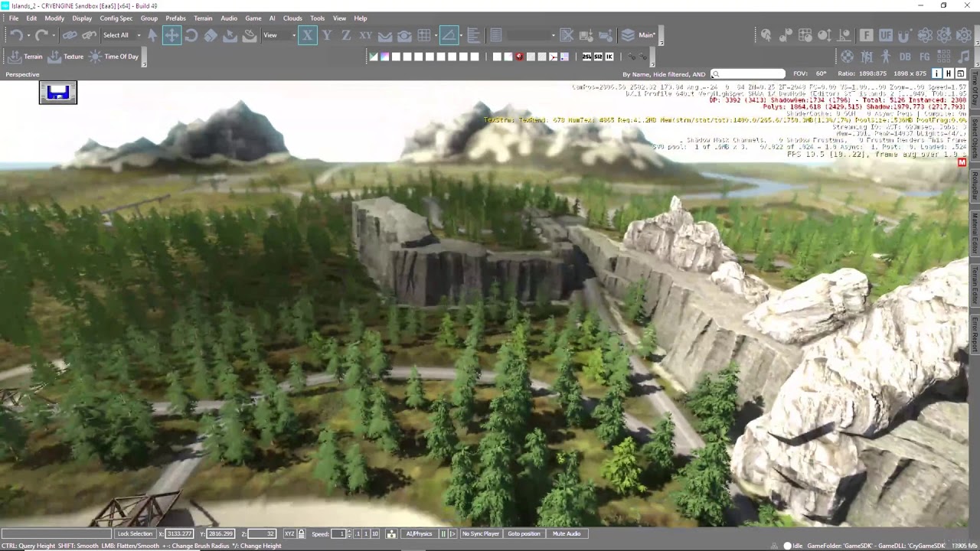Open the DB database view icon
This screenshot has width=980, height=551.
[905, 57]
